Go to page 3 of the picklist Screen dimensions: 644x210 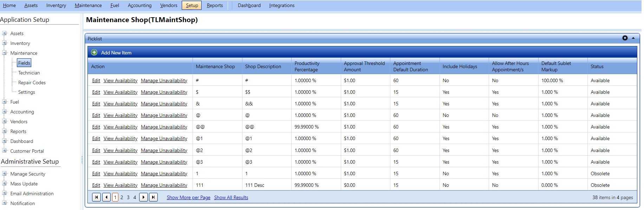pos(128,197)
